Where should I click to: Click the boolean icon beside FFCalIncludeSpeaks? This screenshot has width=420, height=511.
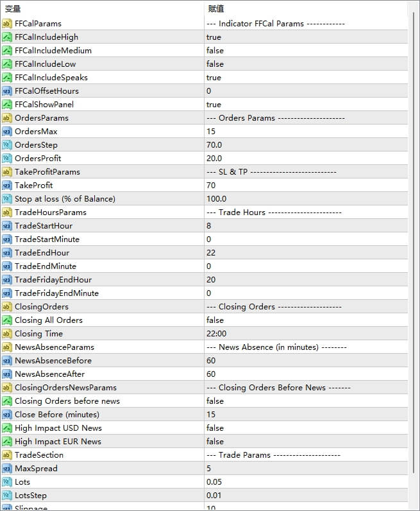click(6, 78)
